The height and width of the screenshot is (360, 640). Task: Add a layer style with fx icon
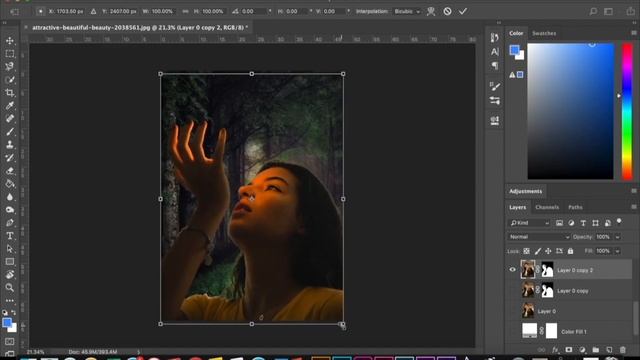pyautogui.click(x=555, y=350)
